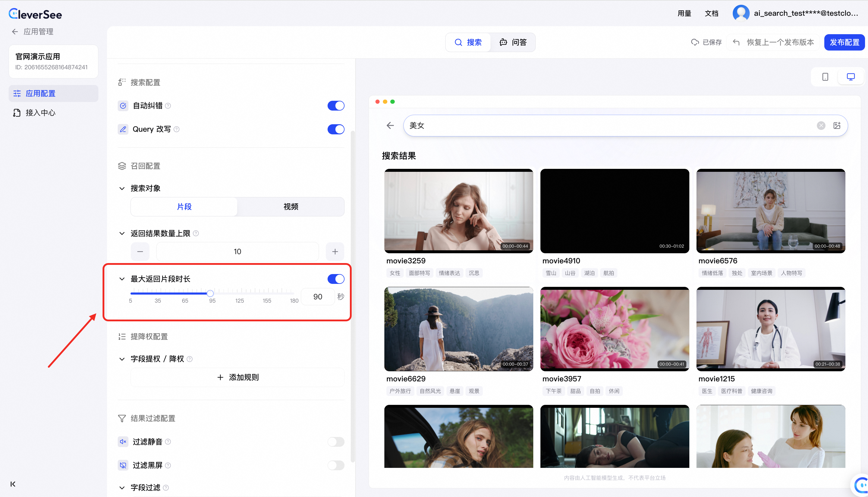
Task: Clear the 美女 search query
Action: pyautogui.click(x=821, y=126)
